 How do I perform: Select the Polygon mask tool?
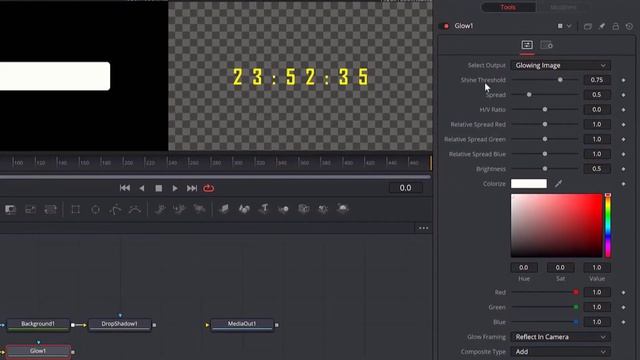click(115, 209)
